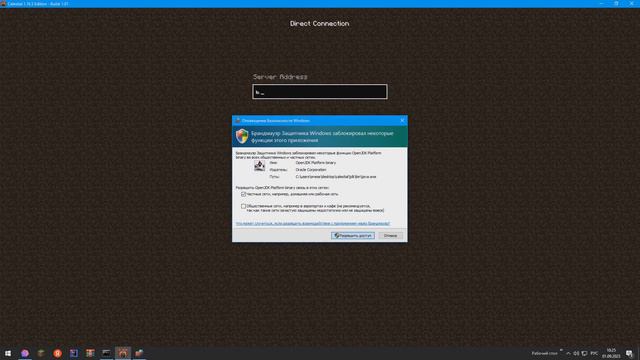The image size is (640, 360).
Task: Open the terminal window on taskbar
Action: tap(106, 353)
